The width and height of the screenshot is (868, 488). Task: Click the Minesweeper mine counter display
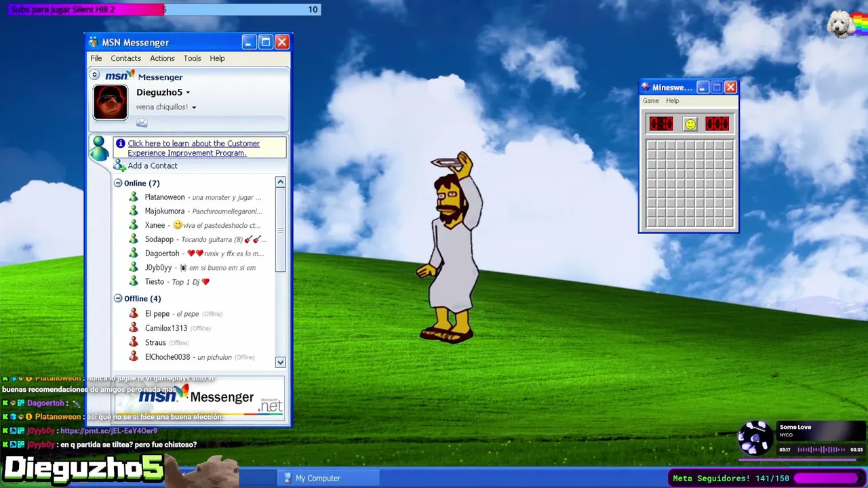661,123
